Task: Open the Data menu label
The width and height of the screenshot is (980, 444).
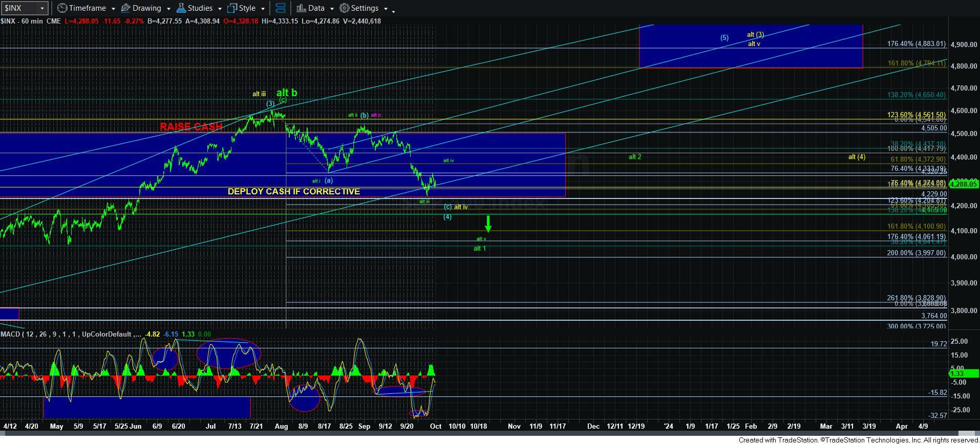Action: pos(316,8)
